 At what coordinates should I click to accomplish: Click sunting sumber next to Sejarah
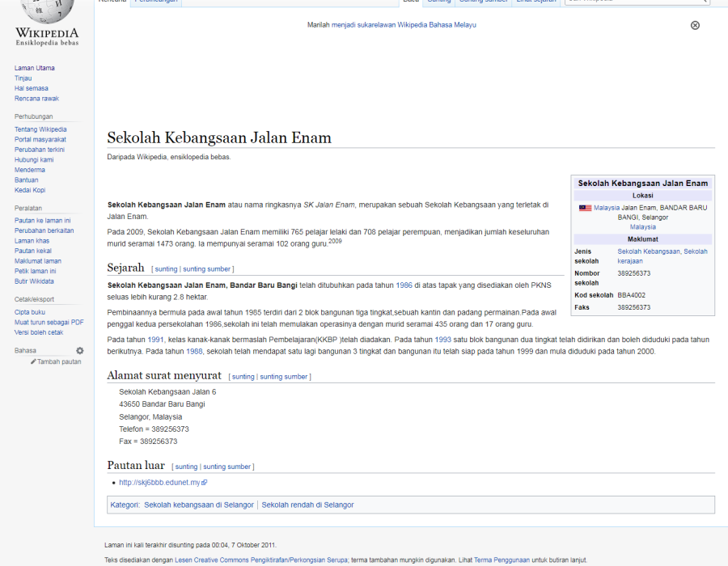pos(206,269)
